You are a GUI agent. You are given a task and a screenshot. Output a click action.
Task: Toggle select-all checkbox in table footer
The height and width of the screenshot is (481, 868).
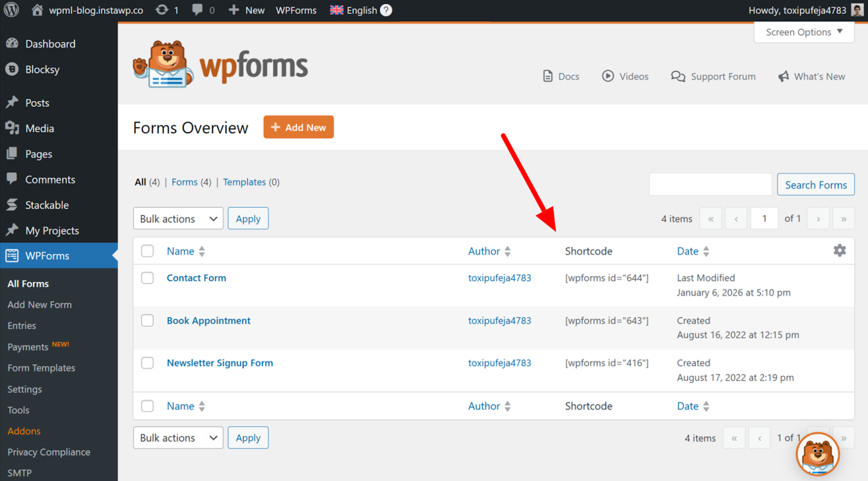pyautogui.click(x=148, y=406)
